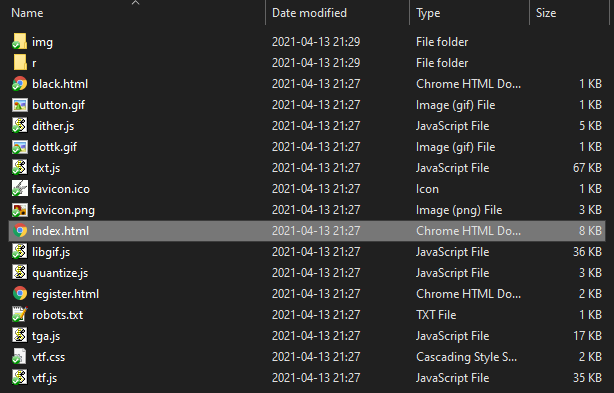The image size is (614, 393).
Task: Click the notepad icon beside robots.txt
Action: (x=20, y=315)
